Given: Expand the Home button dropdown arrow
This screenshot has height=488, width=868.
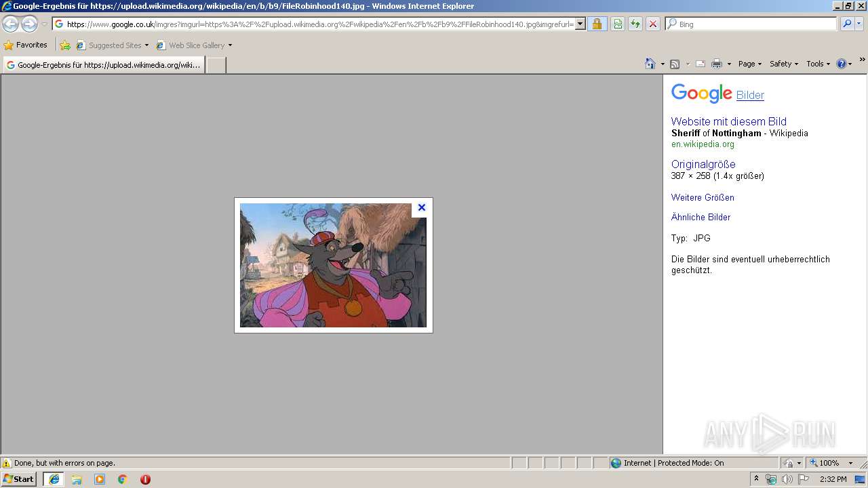Looking at the screenshot, I should click(662, 64).
